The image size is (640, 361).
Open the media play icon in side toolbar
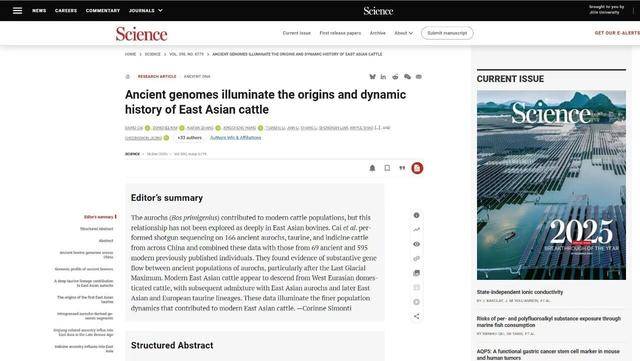pos(416,302)
